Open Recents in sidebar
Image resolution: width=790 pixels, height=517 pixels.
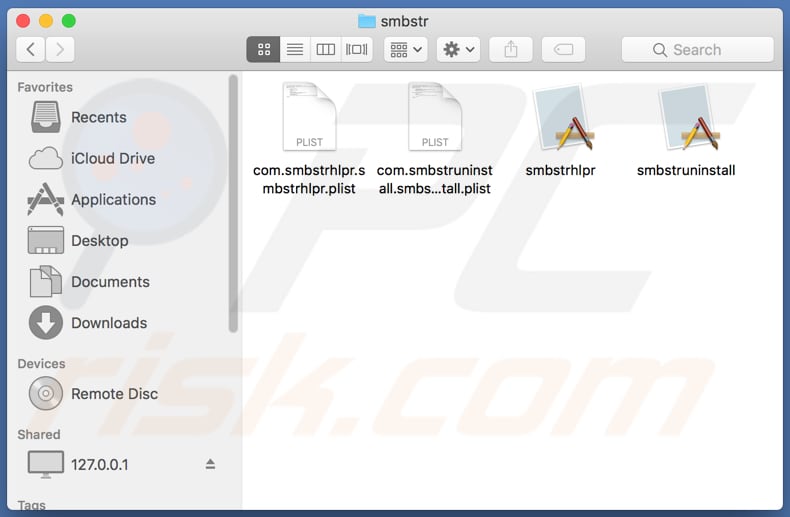point(98,117)
